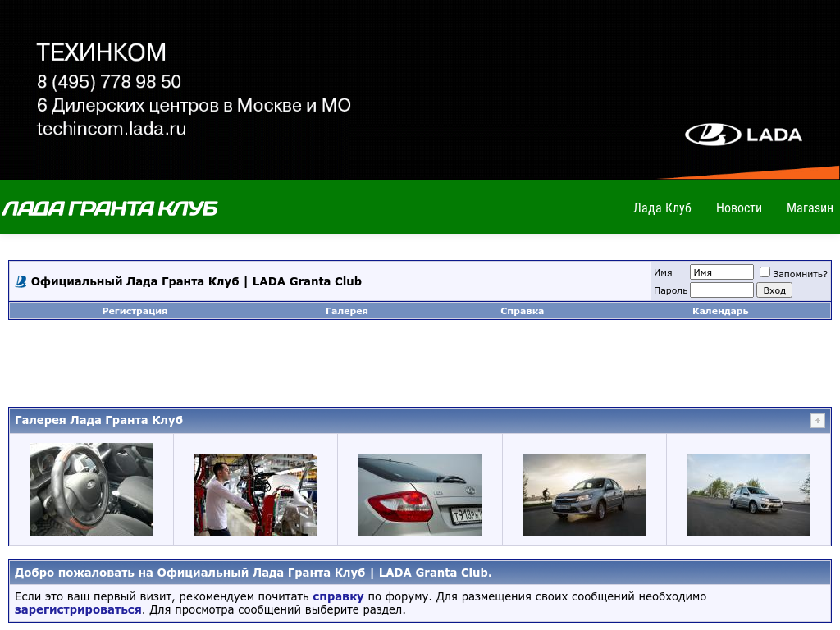Visit Магазин in the green navigation bar

(x=809, y=208)
